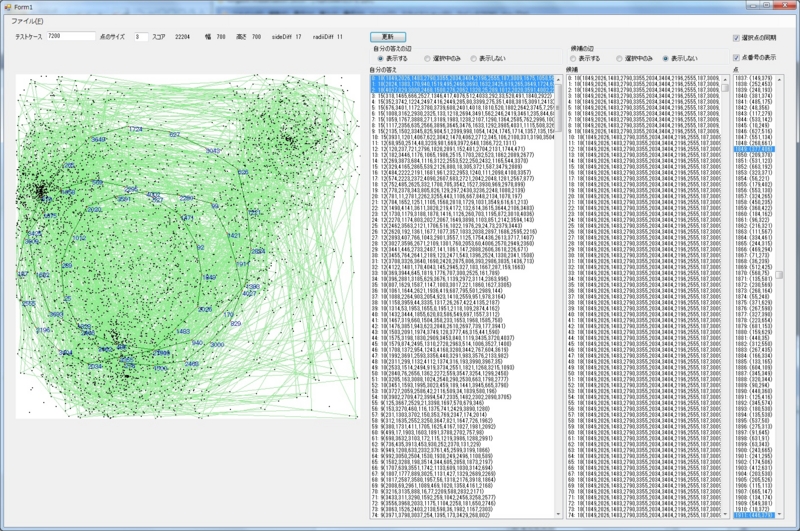Select point 1837 in the 点 list
The width and height of the screenshot is (800, 531).
pyautogui.click(x=754, y=78)
